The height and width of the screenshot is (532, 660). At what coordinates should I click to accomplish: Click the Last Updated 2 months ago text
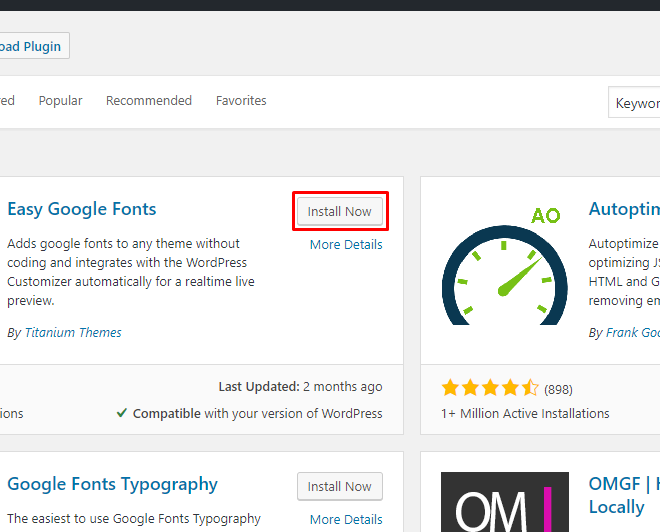point(300,386)
